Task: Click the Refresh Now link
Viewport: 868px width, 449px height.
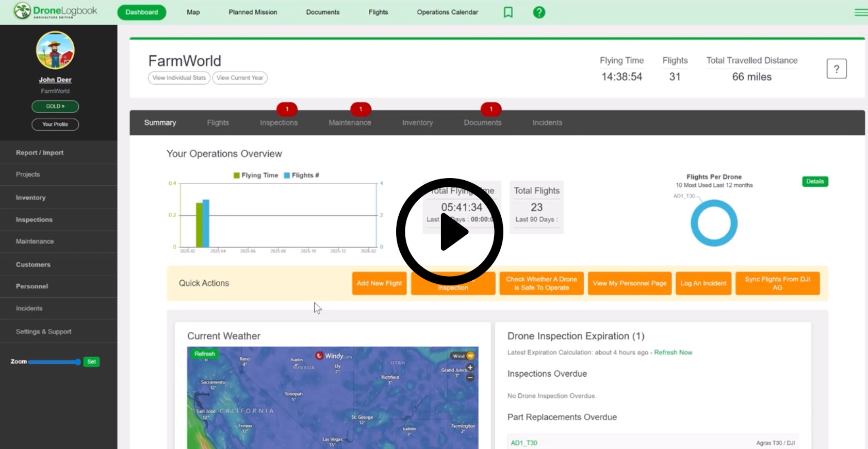Action: coord(673,352)
